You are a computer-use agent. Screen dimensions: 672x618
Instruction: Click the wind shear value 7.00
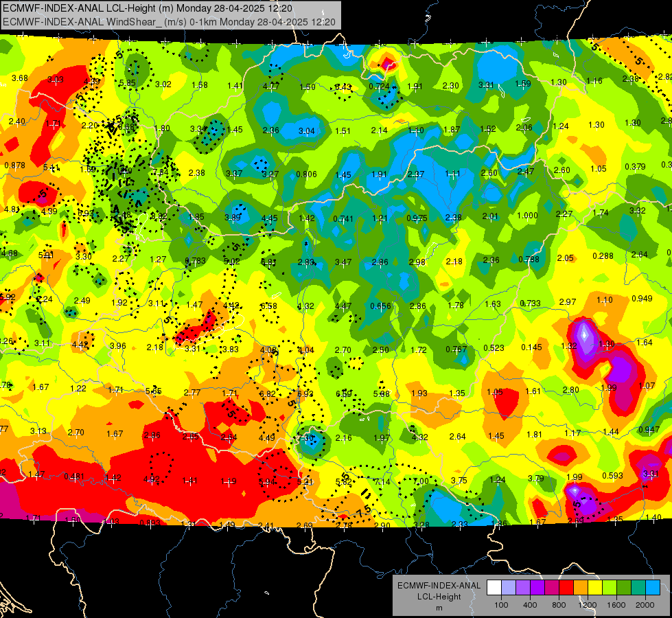click(x=420, y=481)
